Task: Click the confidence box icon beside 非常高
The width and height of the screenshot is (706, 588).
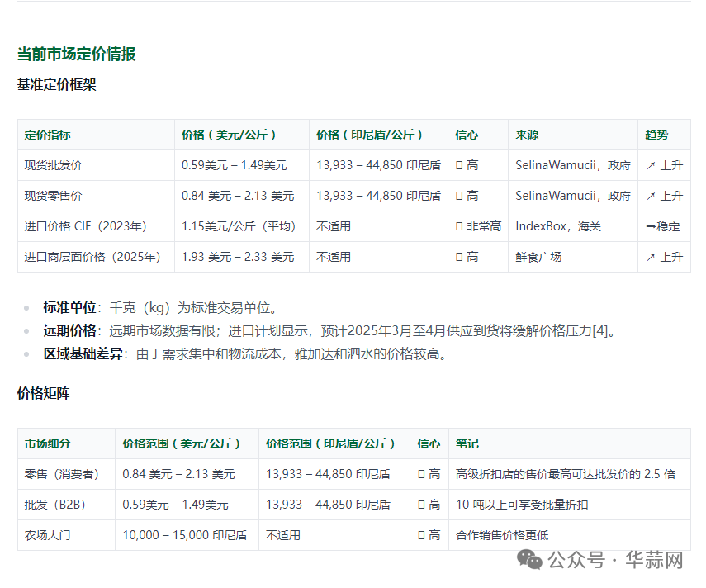Action: click(x=459, y=226)
